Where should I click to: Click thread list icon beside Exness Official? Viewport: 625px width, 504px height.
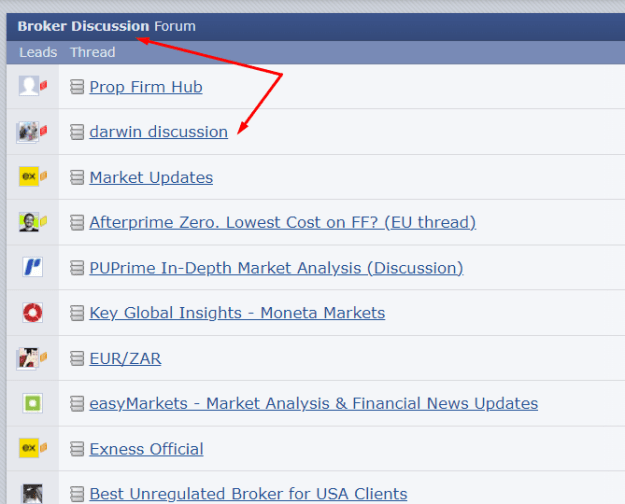click(77, 449)
